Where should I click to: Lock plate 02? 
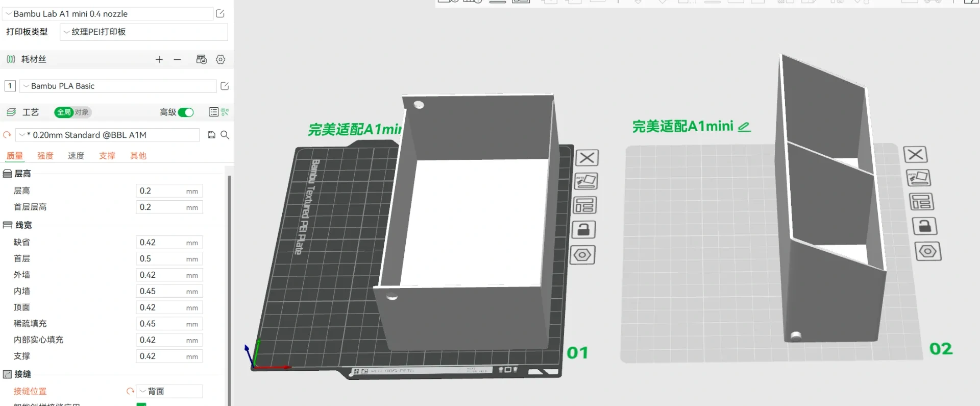[x=925, y=226]
